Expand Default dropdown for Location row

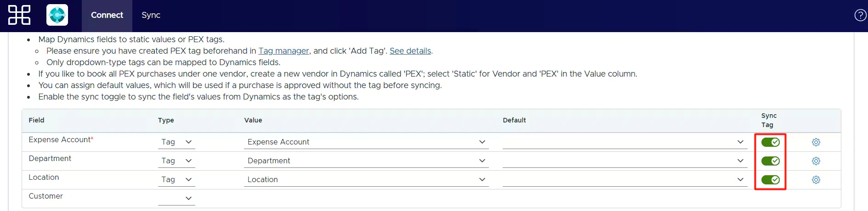(x=624, y=180)
